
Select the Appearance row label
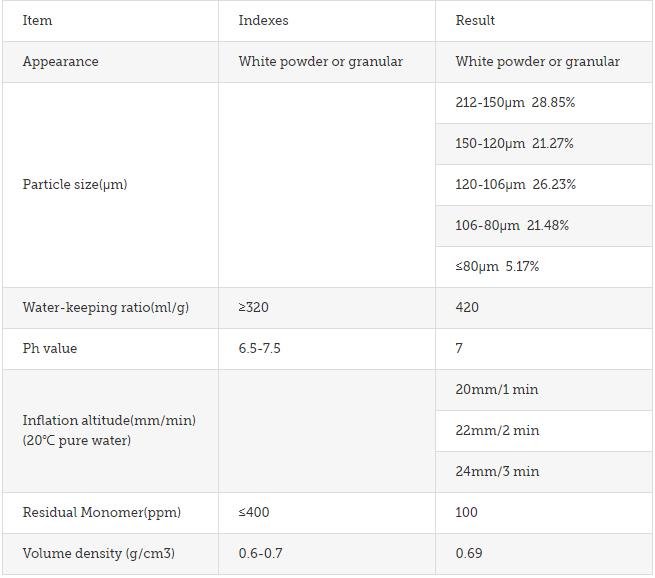click(61, 62)
